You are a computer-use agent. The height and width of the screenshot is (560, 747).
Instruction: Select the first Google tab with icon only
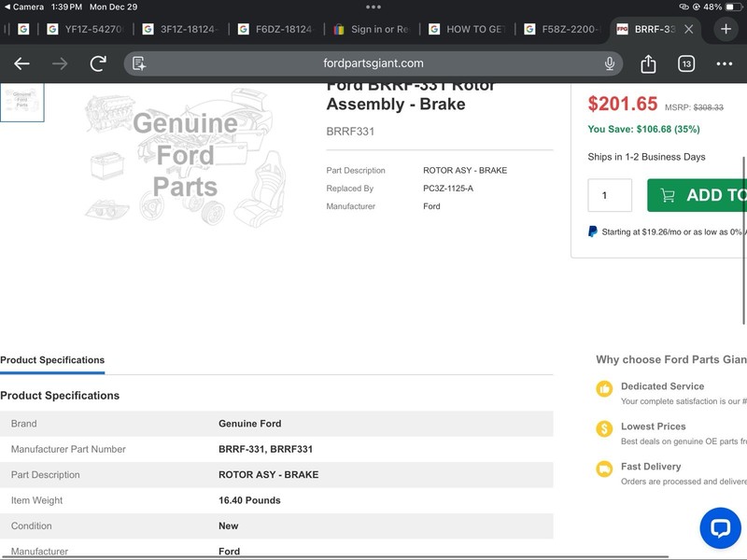(x=22, y=29)
